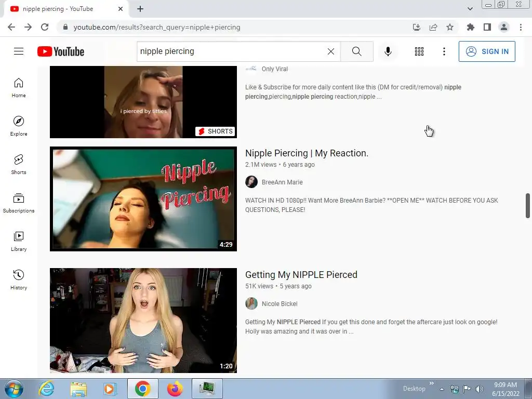The image size is (532, 399).
Task: Open a new browser tab
Action: pos(140,9)
